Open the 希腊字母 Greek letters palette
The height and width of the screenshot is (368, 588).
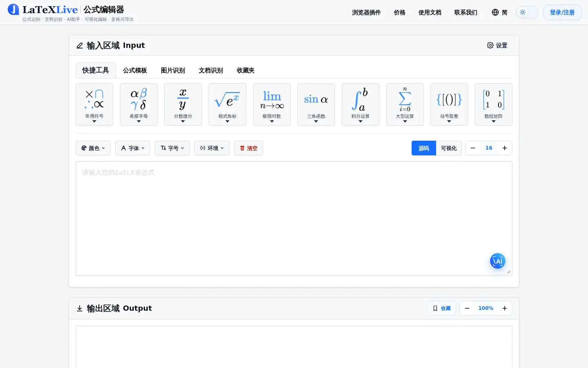click(139, 104)
